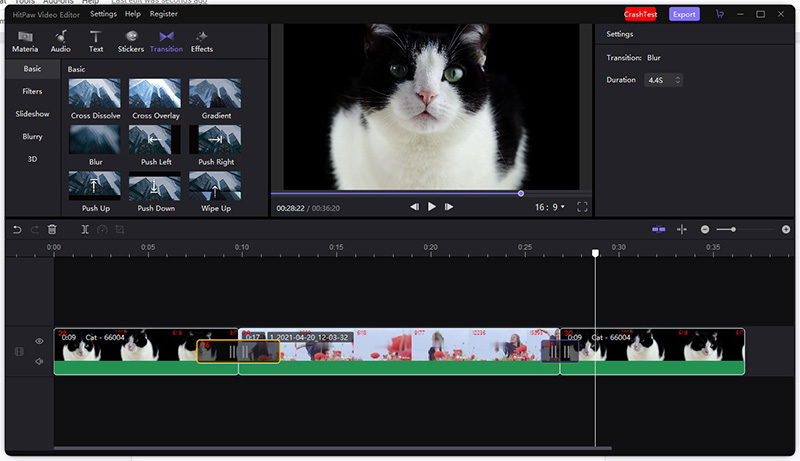Open the Effects panel
800x461 pixels.
[x=201, y=41]
